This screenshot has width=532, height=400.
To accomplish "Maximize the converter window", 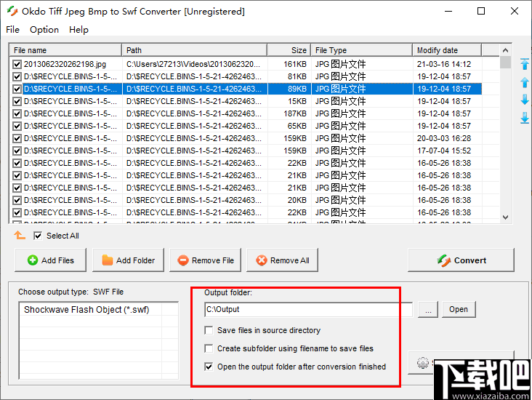I will [481, 11].
